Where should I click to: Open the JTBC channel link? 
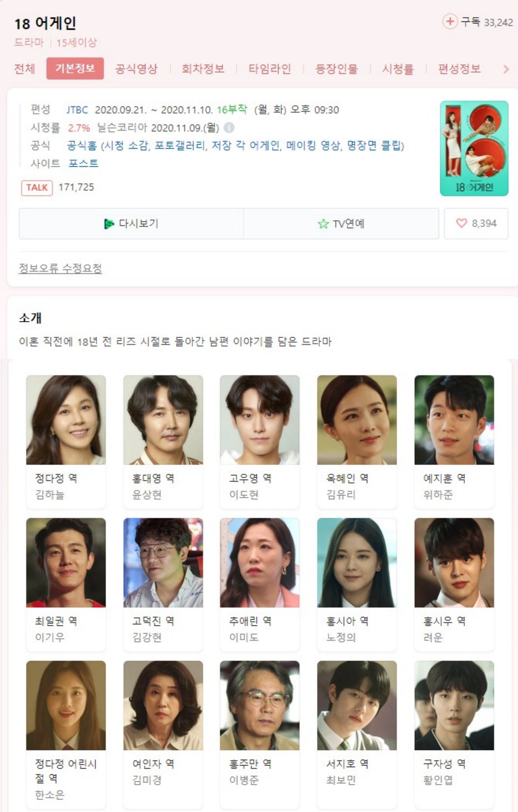click(77, 110)
